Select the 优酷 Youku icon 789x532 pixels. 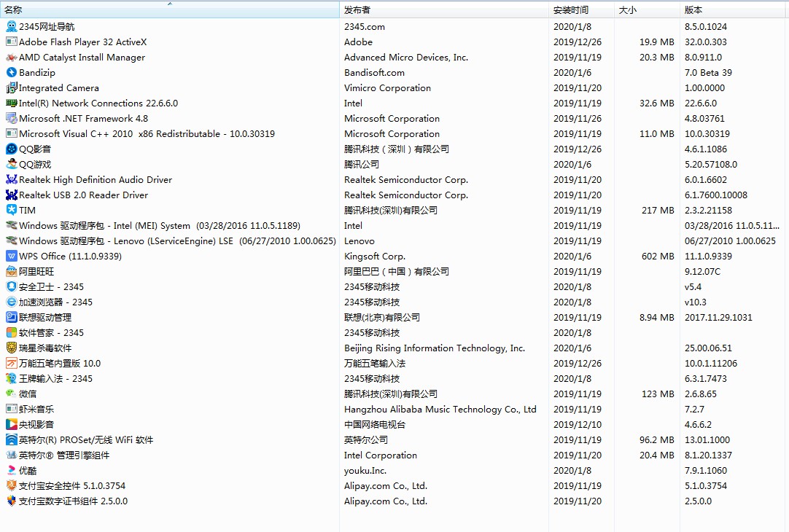[x=11, y=471]
